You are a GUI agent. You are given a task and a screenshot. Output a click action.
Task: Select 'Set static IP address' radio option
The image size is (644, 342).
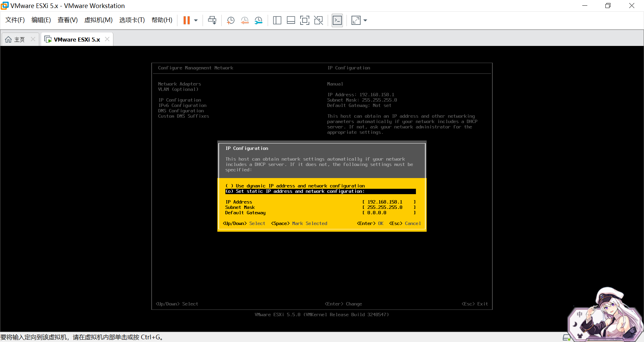coord(321,191)
